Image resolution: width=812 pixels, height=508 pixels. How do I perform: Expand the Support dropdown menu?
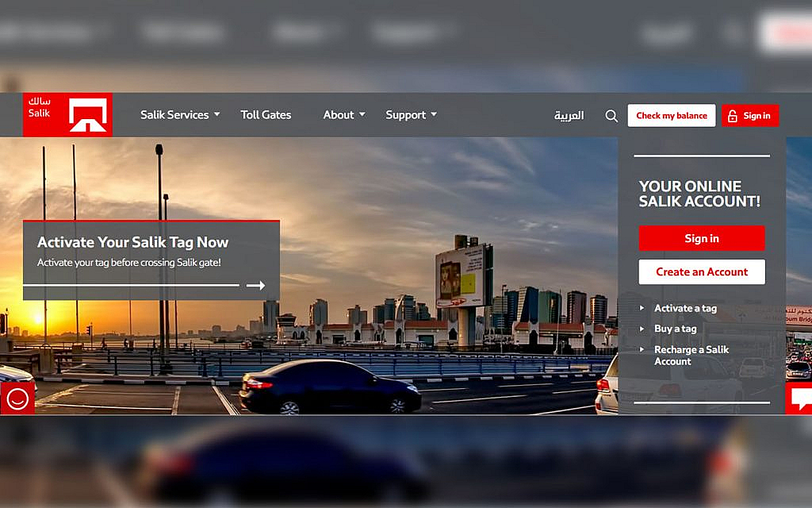pos(411,115)
